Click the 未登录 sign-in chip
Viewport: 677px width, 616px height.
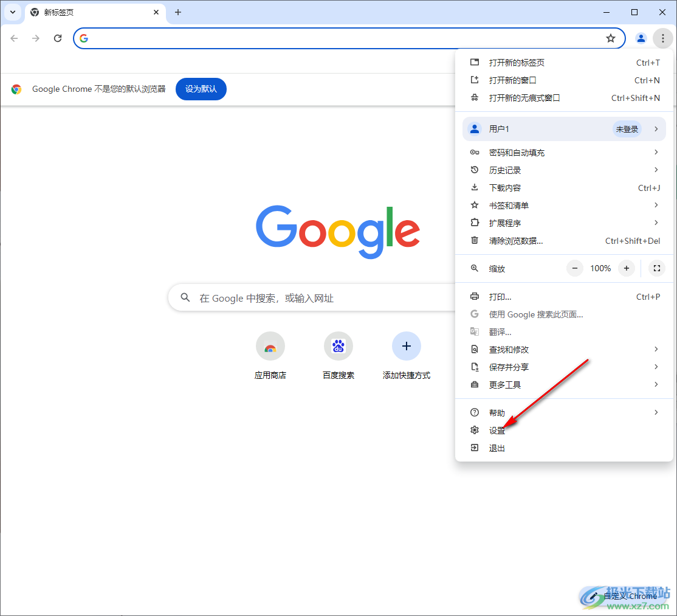pyautogui.click(x=627, y=129)
